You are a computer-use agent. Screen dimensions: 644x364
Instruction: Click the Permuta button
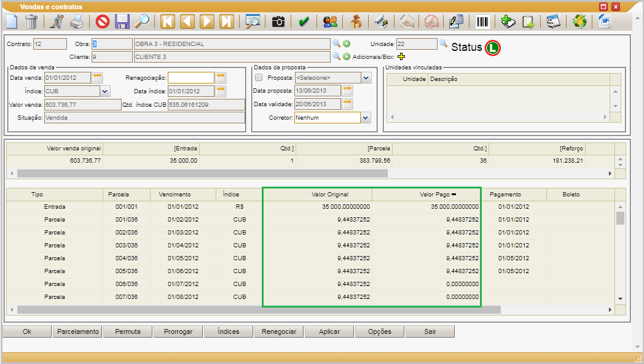click(x=128, y=331)
